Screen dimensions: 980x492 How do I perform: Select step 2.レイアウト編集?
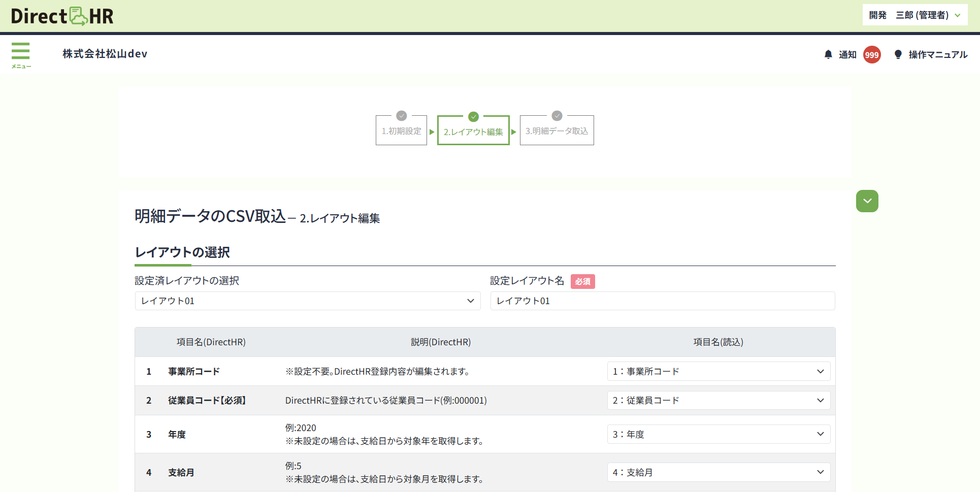point(473,132)
